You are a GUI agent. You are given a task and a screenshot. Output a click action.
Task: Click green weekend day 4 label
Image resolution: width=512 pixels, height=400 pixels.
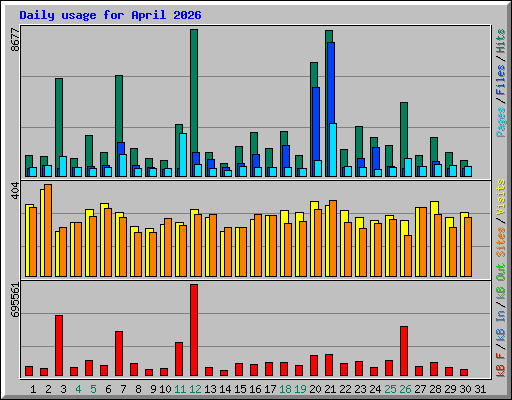(78, 389)
